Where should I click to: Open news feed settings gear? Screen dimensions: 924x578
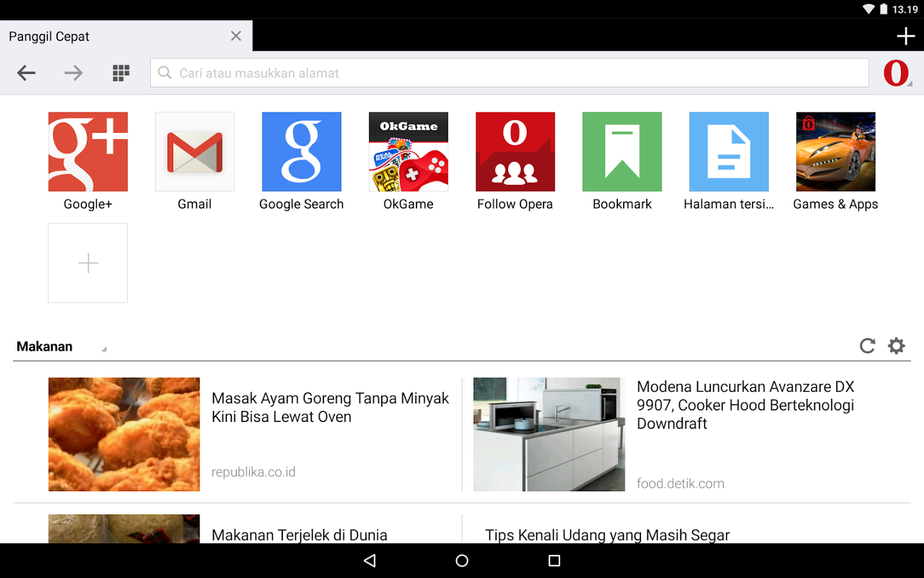point(896,346)
